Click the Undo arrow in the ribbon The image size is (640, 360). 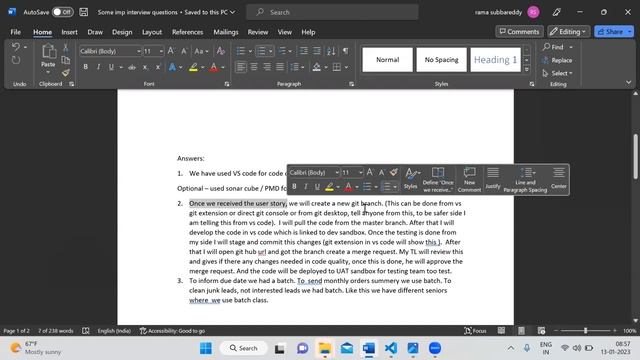16,47
